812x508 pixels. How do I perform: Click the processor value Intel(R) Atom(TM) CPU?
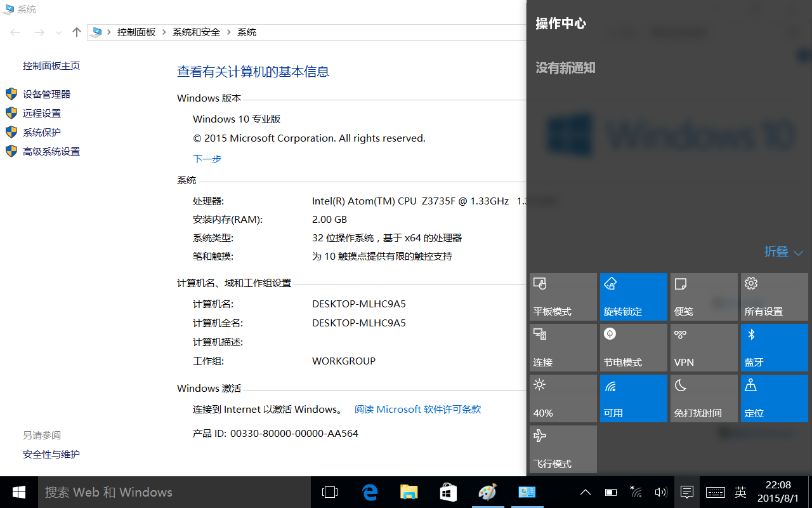410,201
